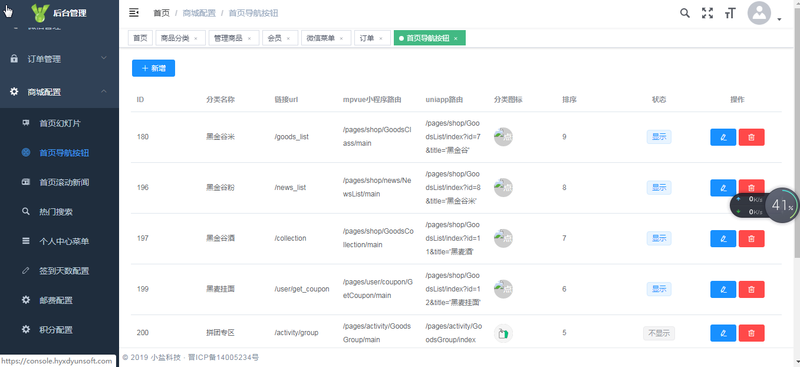Click 分类名称 column header
The height and width of the screenshot is (367, 800).
pos(220,100)
